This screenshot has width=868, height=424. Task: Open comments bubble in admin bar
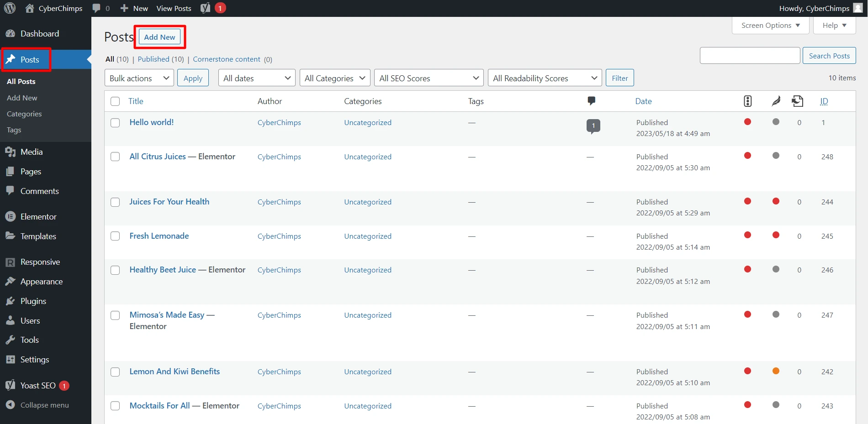pyautogui.click(x=96, y=8)
